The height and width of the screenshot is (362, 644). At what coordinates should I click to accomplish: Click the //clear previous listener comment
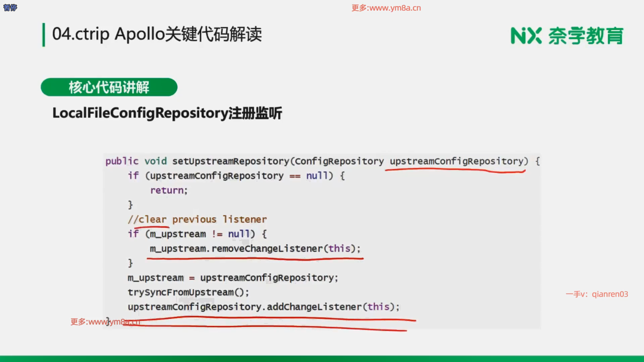197,220
